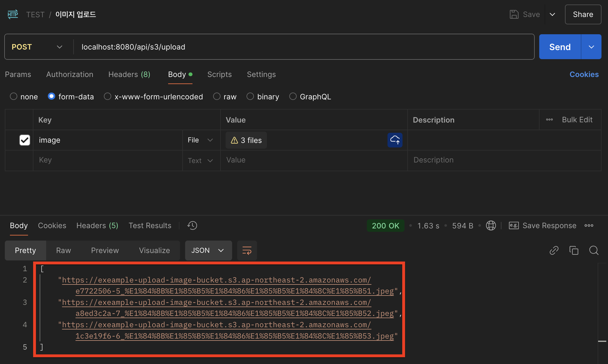Click the Send button
This screenshot has width=608, height=364.
(x=560, y=47)
